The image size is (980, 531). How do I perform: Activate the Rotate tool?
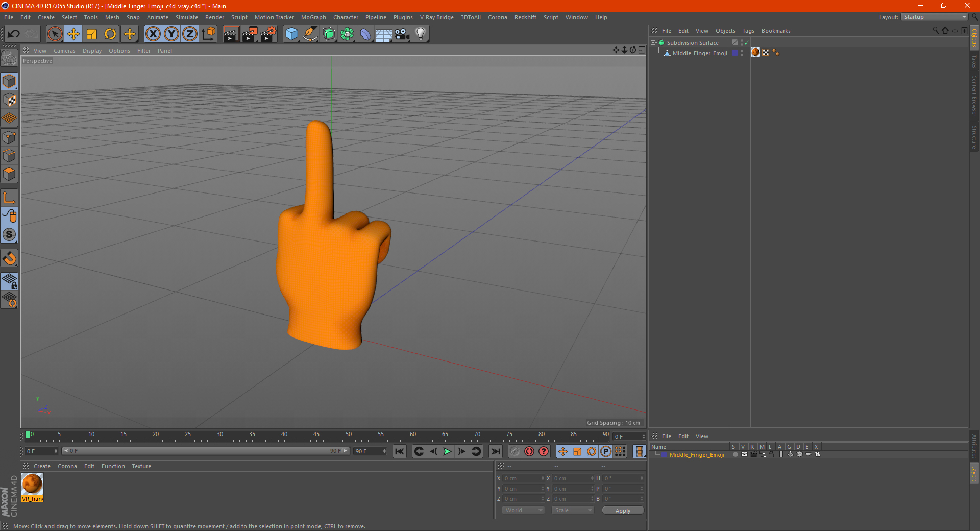pyautogui.click(x=110, y=34)
